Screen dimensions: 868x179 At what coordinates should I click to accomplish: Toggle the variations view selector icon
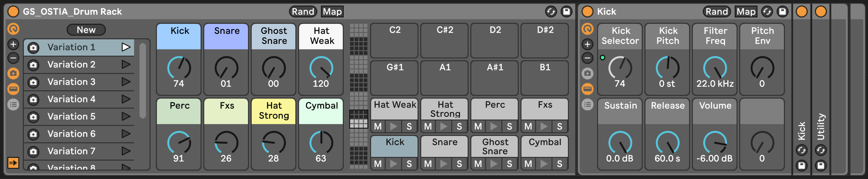click(14, 73)
